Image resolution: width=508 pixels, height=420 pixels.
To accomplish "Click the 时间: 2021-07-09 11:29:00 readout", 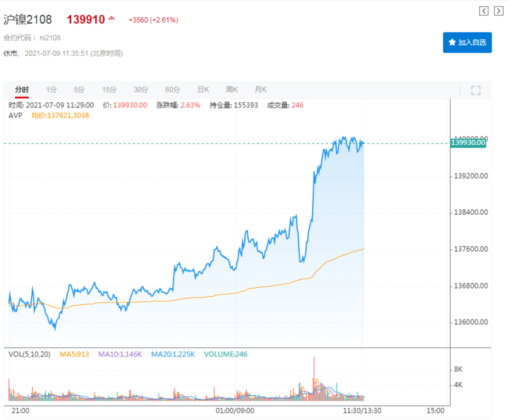I will [x=51, y=105].
